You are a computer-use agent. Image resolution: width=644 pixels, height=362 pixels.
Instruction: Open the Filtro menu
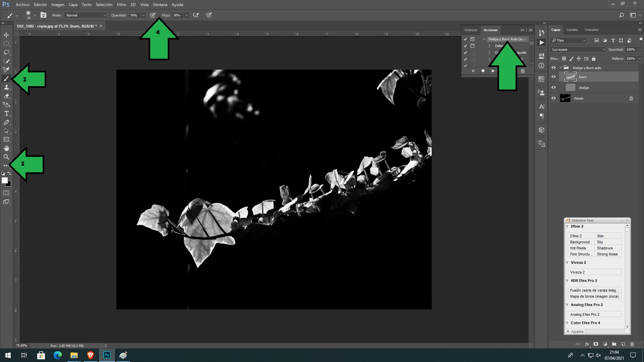click(x=121, y=5)
